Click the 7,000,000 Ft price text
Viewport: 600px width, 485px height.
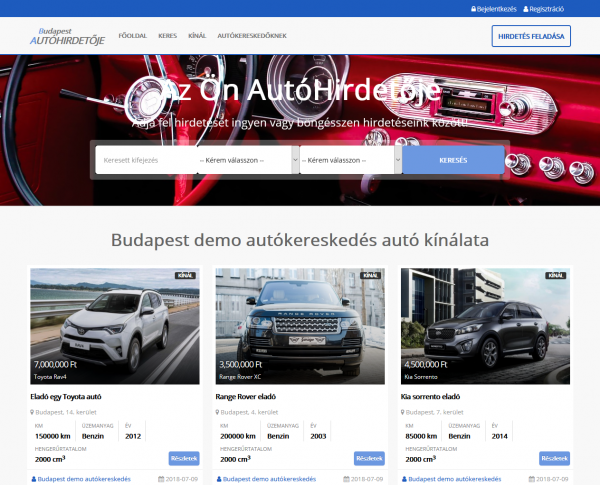55,364
